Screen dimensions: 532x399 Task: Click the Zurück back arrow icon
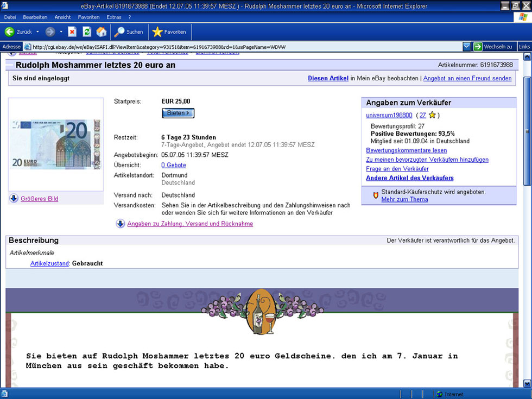click(10, 32)
